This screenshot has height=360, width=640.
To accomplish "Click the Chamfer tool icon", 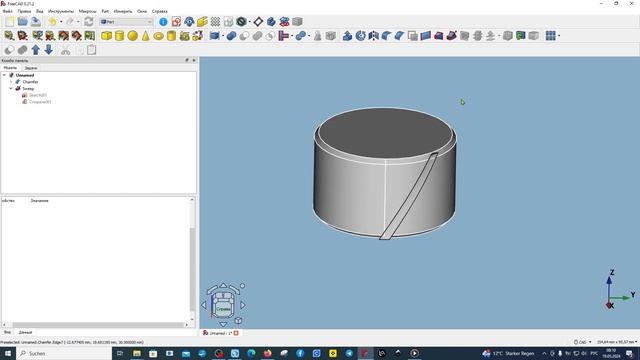I will (400, 36).
